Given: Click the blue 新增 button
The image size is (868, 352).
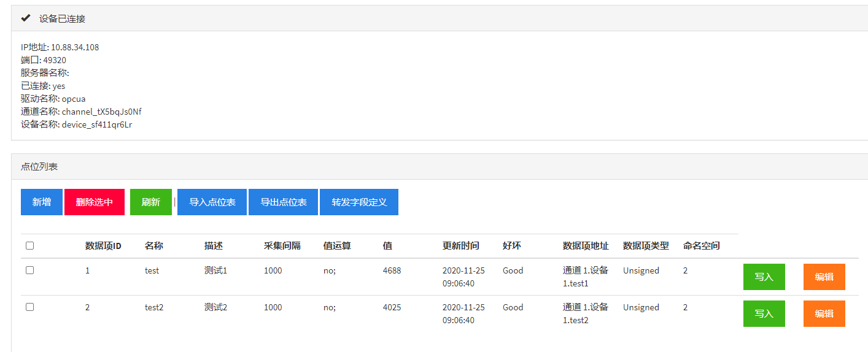Looking at the screenshot, I should click(x=42, y=202).
